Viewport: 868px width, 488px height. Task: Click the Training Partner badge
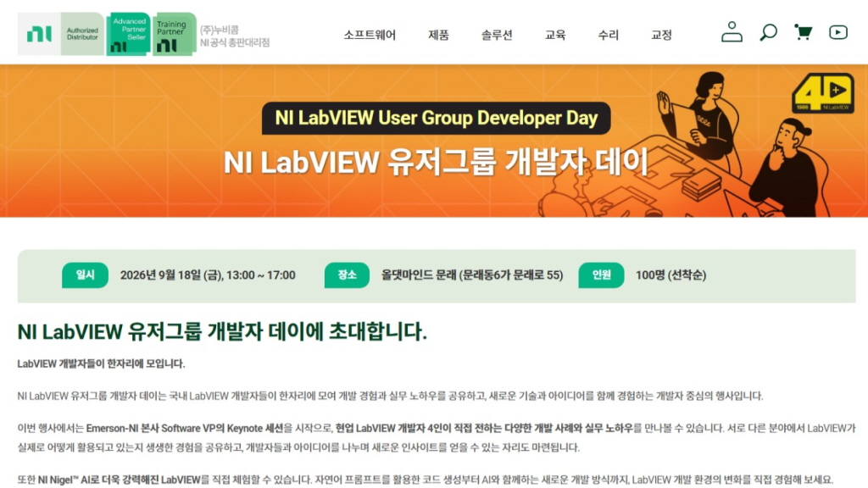coord(175,34)
